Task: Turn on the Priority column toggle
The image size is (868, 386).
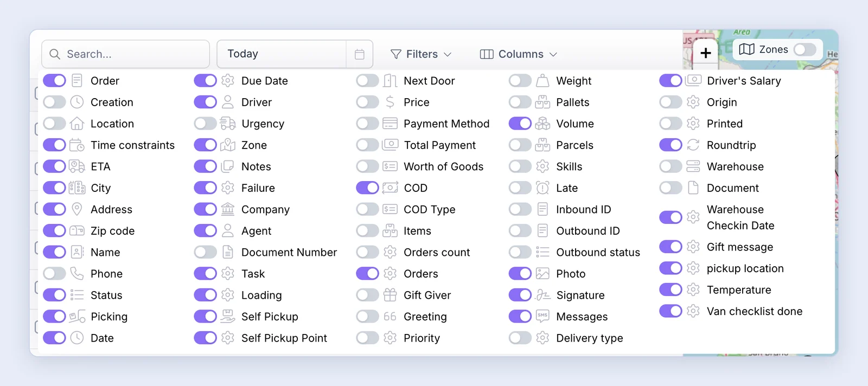Action: pos(367,338)
